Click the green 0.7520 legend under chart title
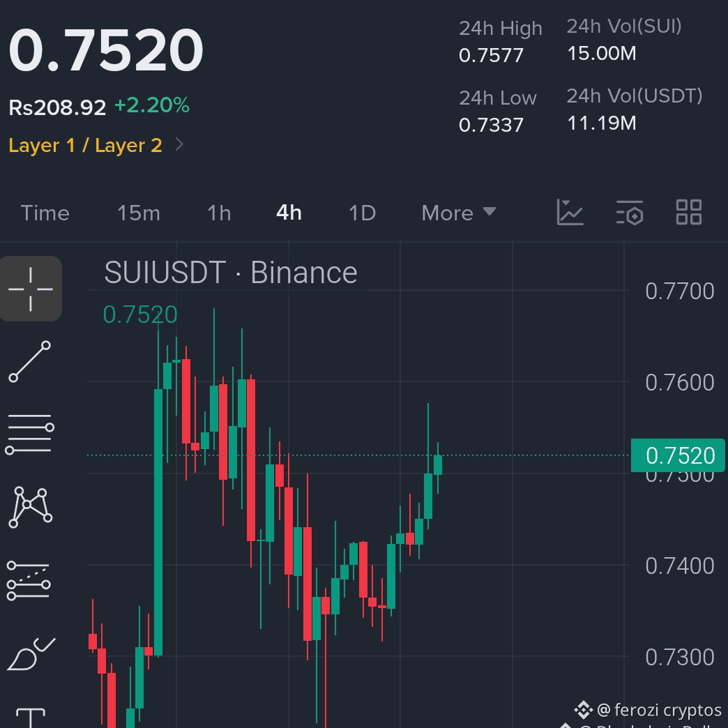This screenshot has width=728, height=728. pyautogui.click(x=140, y=314)
